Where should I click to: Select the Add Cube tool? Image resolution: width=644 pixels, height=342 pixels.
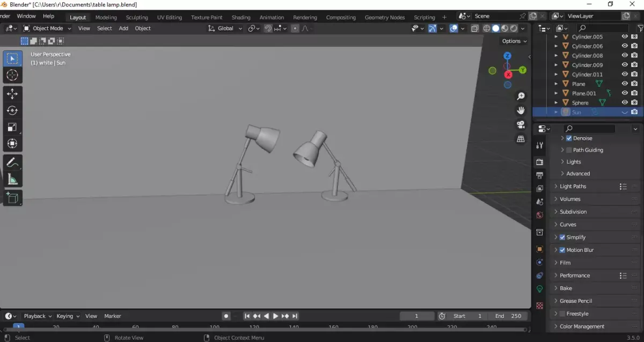click(13, 198)
